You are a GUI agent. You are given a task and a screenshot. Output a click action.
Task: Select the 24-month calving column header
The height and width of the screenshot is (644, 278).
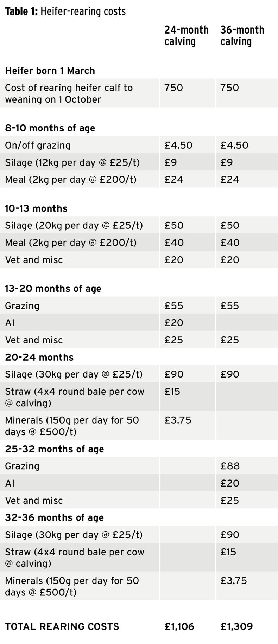(186, 36)
